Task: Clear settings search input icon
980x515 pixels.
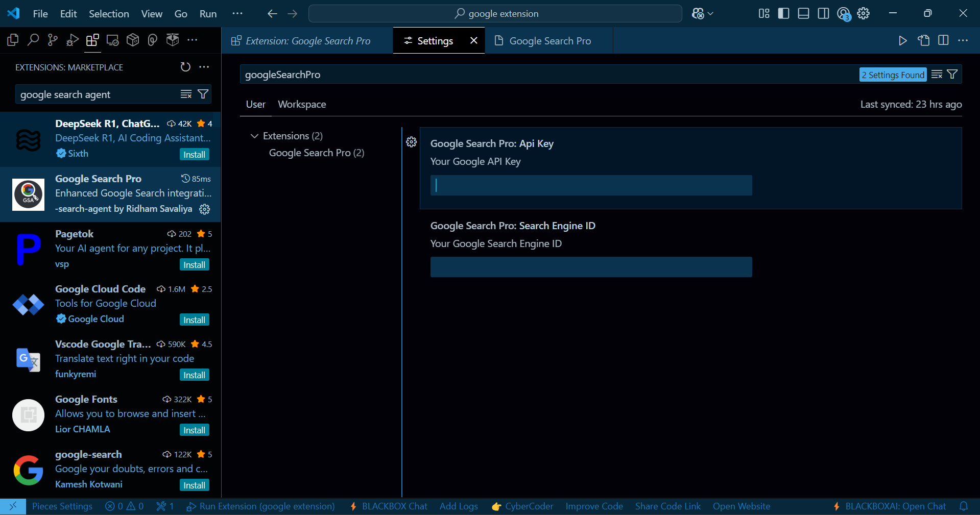Action: tap(937, 75)
